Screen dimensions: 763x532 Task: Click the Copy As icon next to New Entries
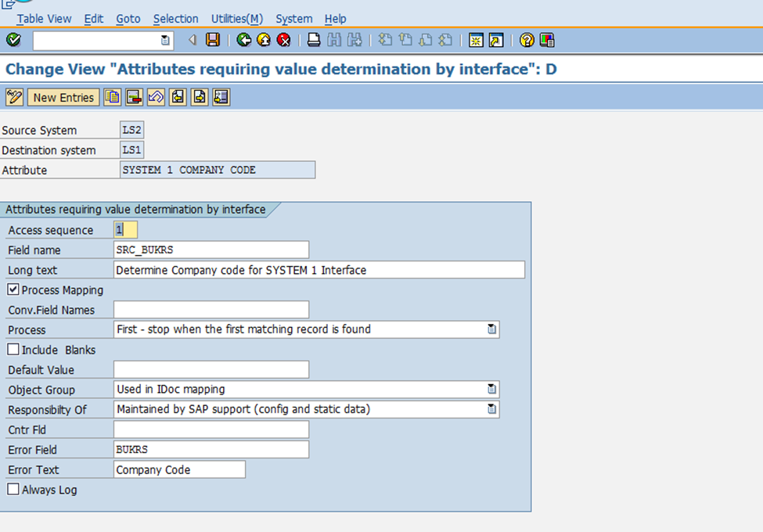click(112, 96)
